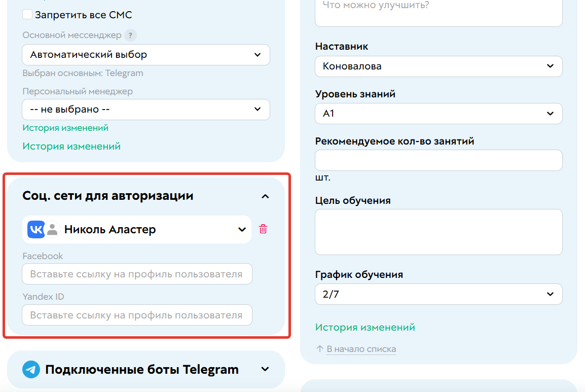Open the Основной мессенджер dropdown

[145, 54]
